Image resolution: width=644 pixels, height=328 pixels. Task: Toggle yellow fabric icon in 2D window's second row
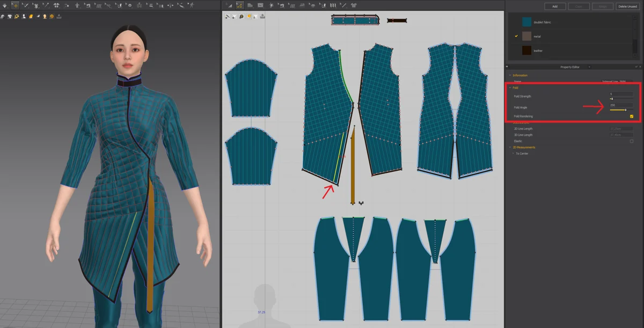[248, 17]
